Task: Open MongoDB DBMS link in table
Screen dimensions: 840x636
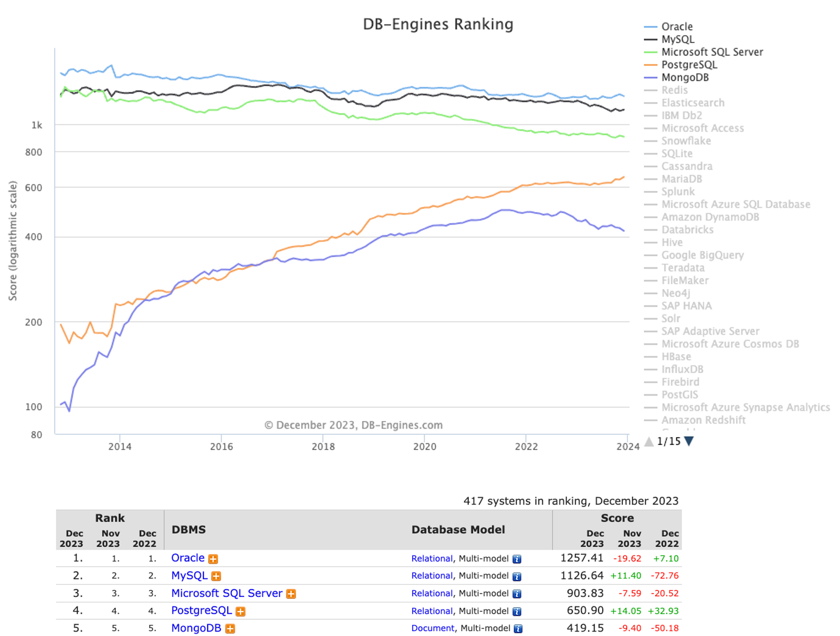Action: [x=196, y=628]
